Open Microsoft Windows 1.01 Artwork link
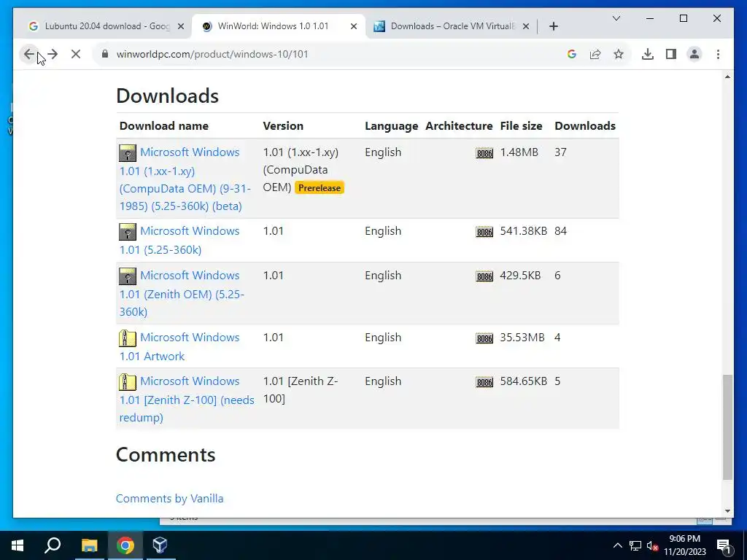Viewport: 747px width, 560px height. click(179, 346)
